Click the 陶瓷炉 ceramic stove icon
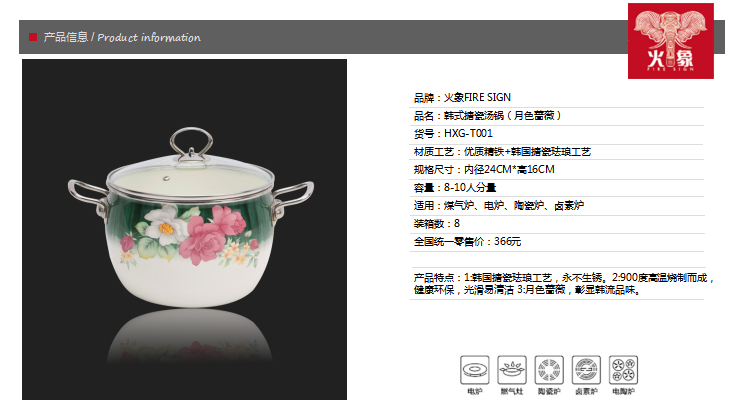 549,370
